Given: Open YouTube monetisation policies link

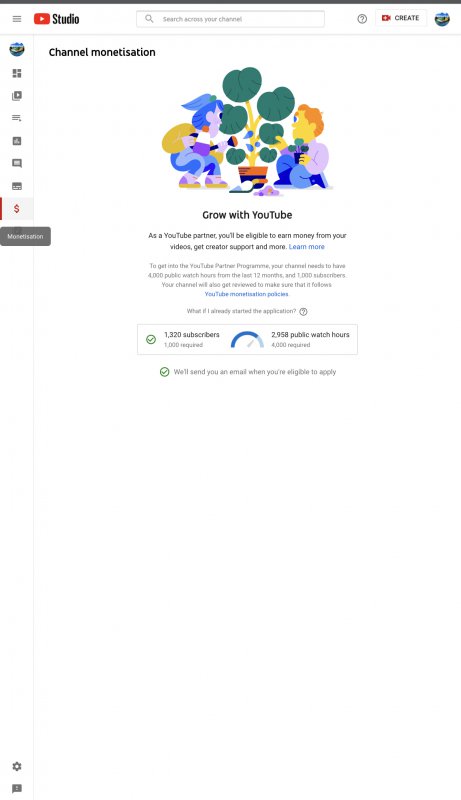Looking at the screenshot, I should [246, 294].
